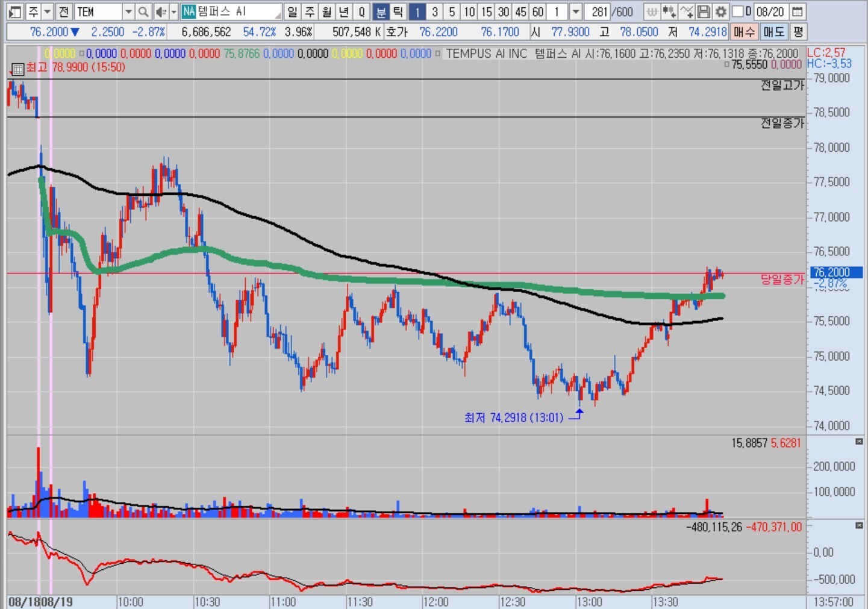Switch to the 일 daily chart tab

(x=292, y=11)
